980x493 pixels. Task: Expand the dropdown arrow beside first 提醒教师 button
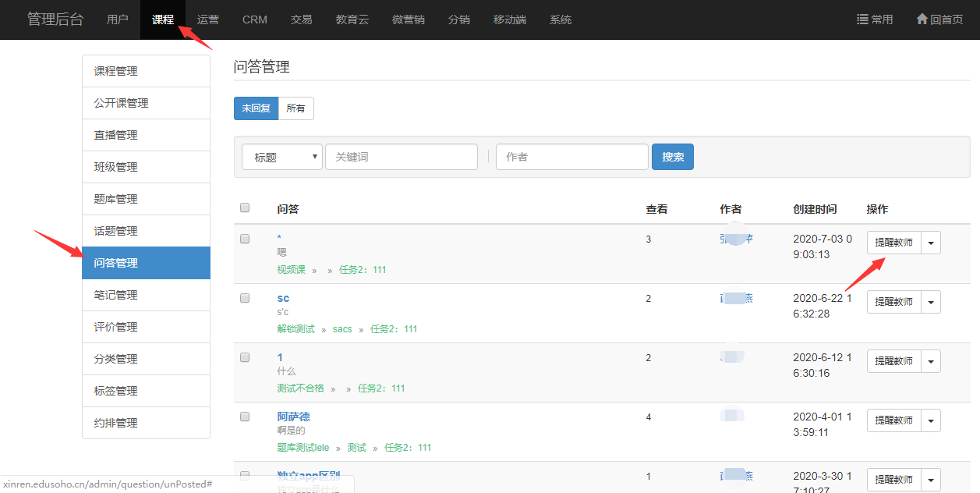point(931,243)
